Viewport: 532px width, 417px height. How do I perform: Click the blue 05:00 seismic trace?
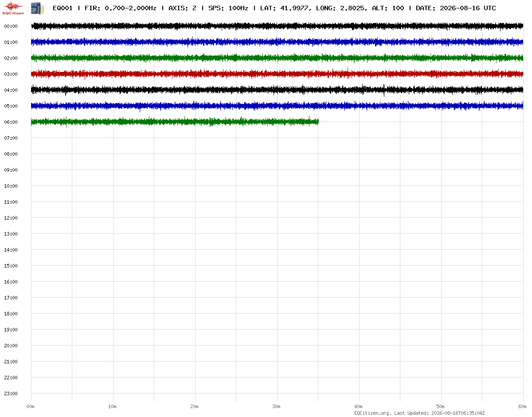tap(277, 106)
